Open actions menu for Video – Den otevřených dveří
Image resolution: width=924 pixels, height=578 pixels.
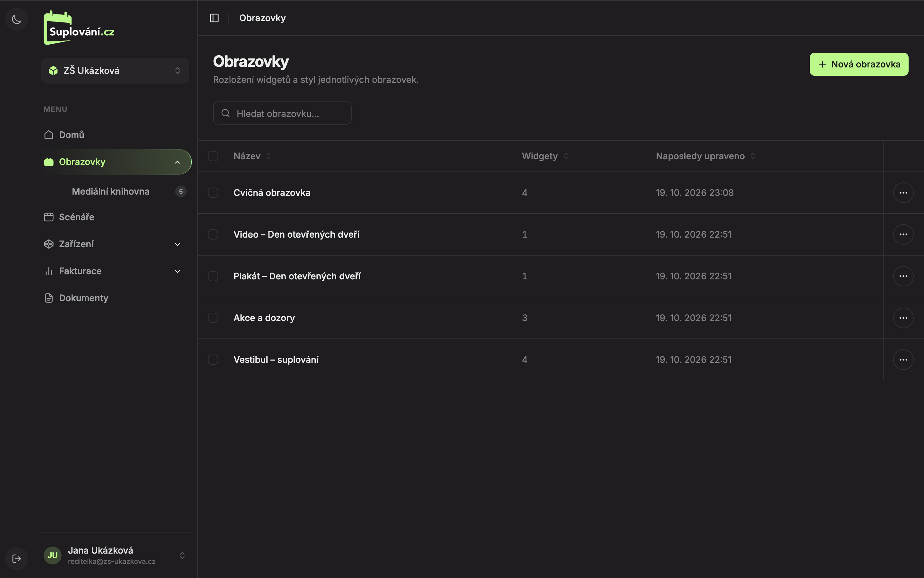tap(903, 234)
